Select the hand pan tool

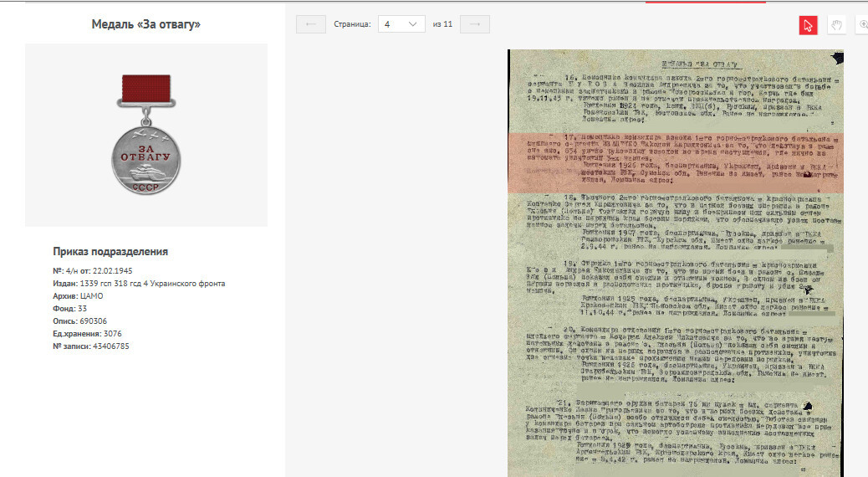pos(836,25)
